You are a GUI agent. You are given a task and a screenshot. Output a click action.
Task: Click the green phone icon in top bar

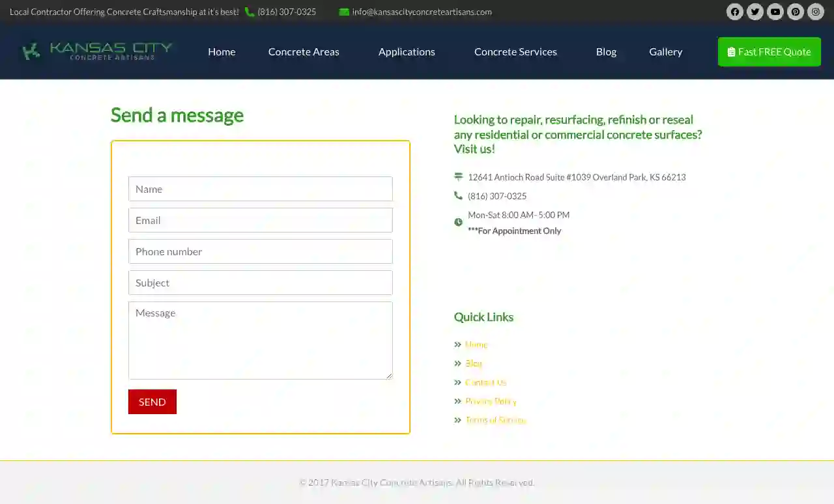click(x=250, y=12)
